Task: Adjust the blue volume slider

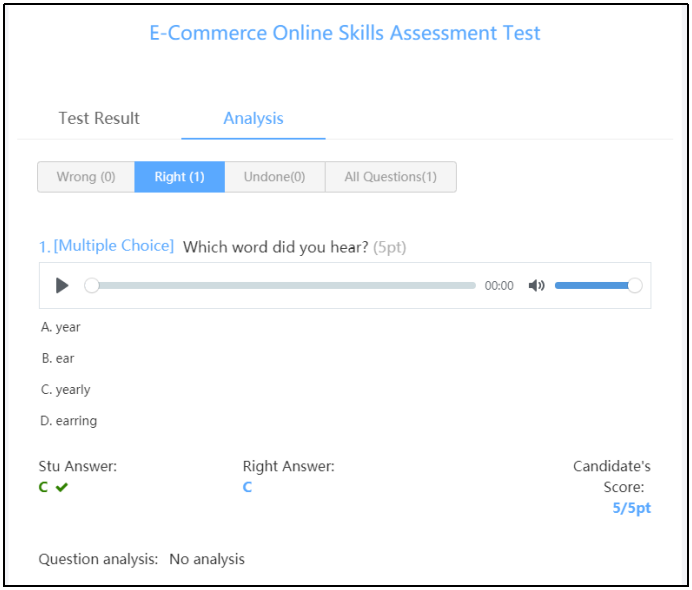Action: click(595, 286)
